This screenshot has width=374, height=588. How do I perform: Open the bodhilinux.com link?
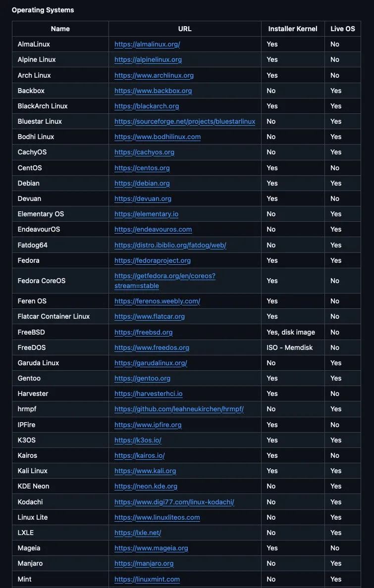click(x=158, y=137)
